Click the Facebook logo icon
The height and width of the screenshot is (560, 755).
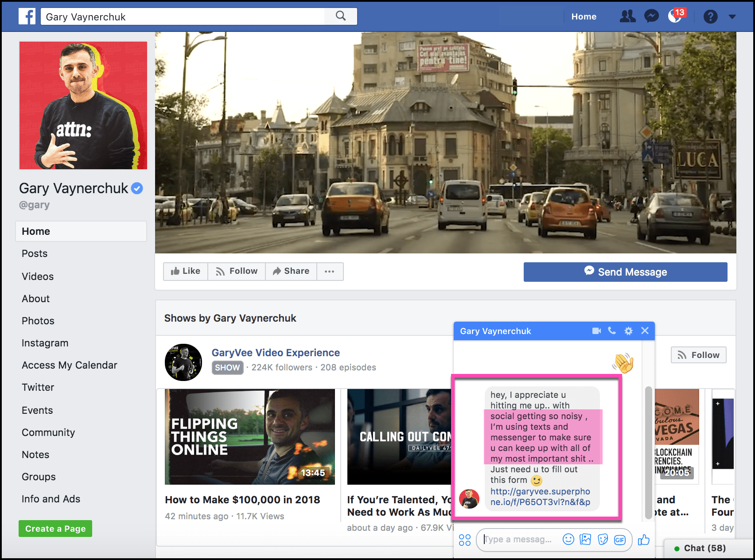pyautogui.click(x=27, y=17)
